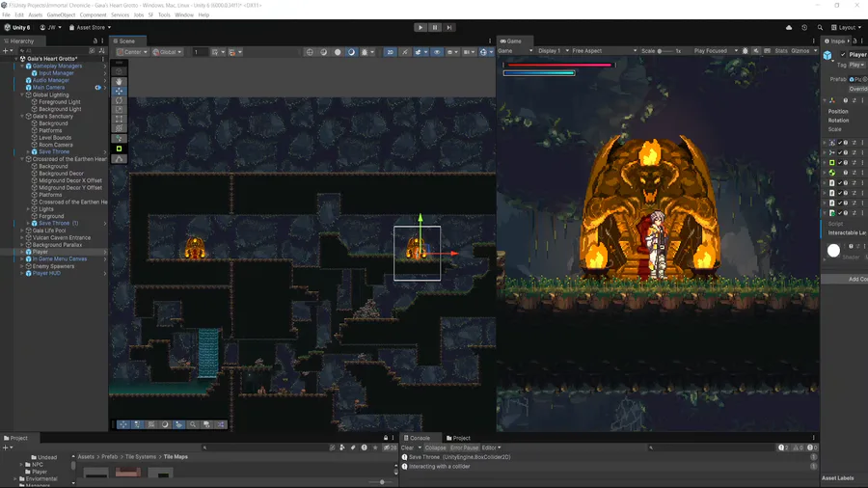The image size is (868, 488).
Task: Select the Rect tool
Action: (119, 119)
